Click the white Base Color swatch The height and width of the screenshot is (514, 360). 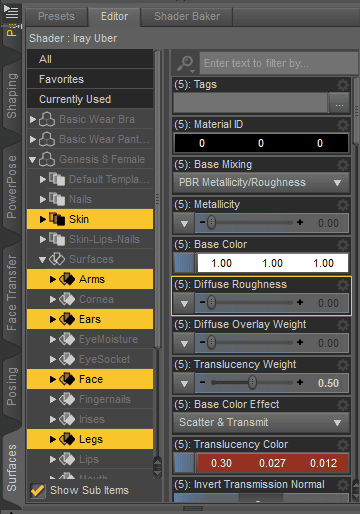tap(273, 263)
